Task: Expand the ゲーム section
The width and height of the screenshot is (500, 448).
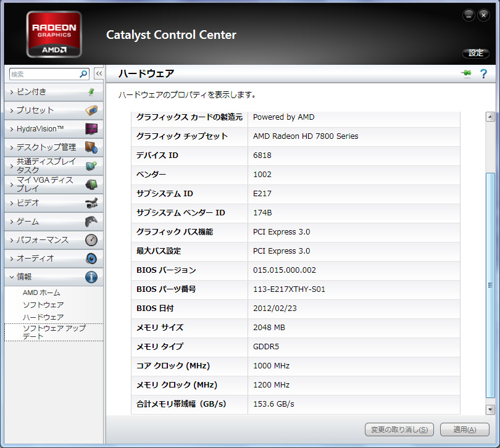Action: (x=54, y=222)
